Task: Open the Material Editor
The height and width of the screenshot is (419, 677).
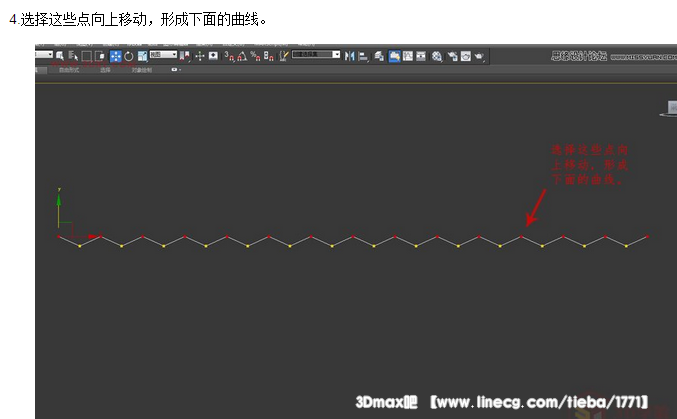Action: tap(437, 56)
